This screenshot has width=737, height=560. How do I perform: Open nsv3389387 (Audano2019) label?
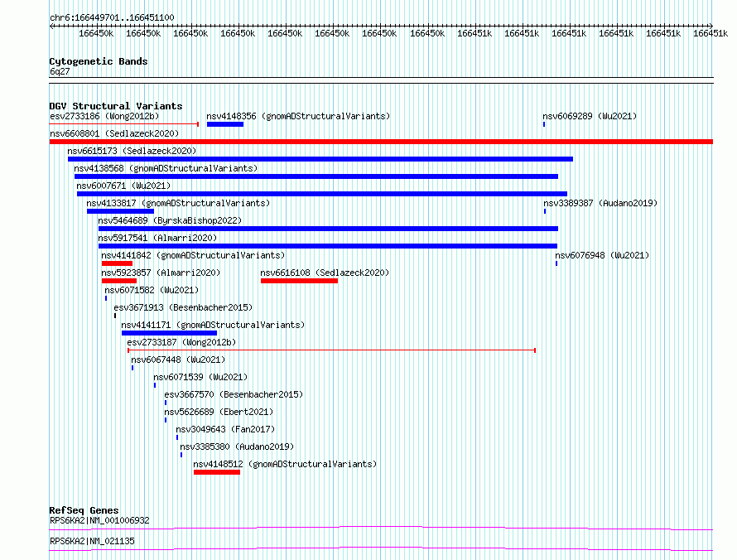(600, 203)
